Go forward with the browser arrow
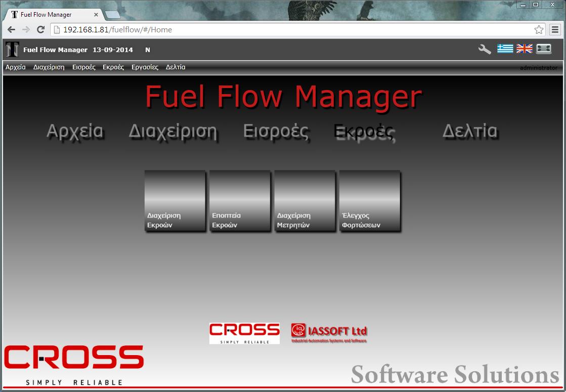The width and height of the screenshot is (566, 392). pos(26,30)
